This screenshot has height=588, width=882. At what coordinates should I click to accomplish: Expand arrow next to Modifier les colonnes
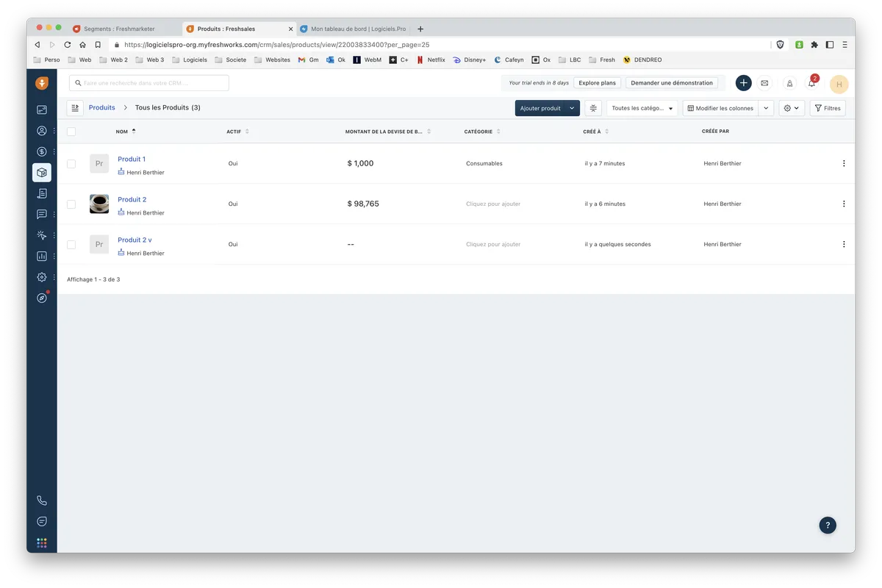click(x=766, y=108)
